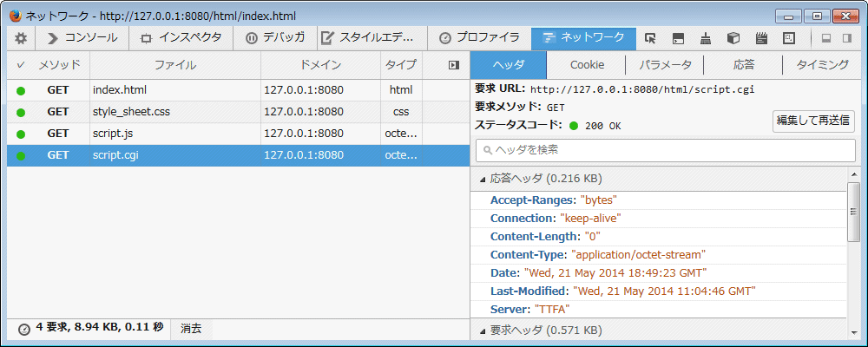The image size is (868, 347).
Task: Open the タイミング tab
Action: pos(821,65)
